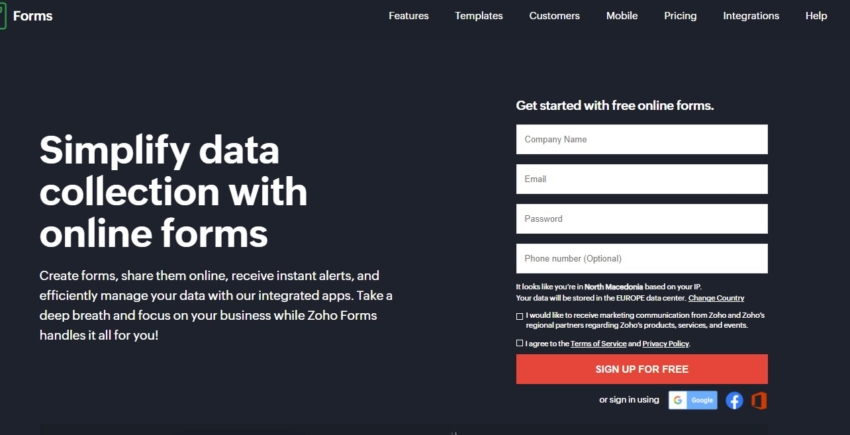Click the Zoho Forms logo
The height and width of the screenshot is (435, 850).
click(28, 16)
